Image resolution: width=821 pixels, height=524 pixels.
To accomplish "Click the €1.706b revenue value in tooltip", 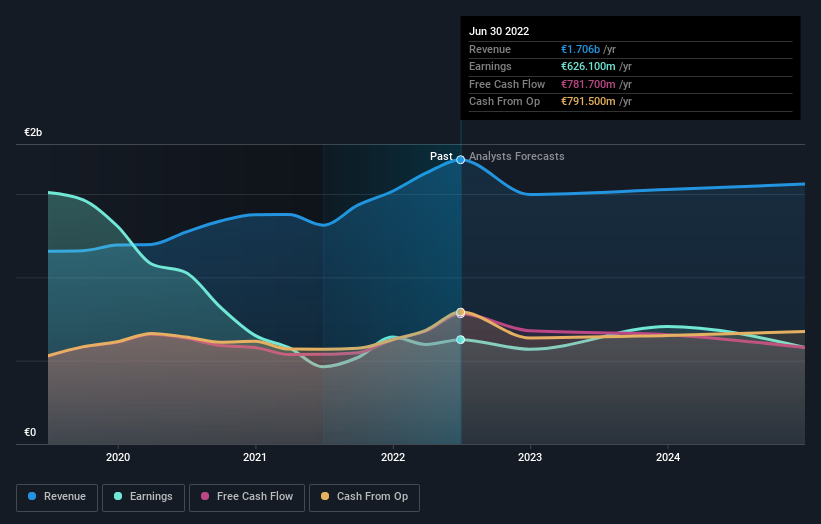I will pyautogui.click(x=580, y=49).
